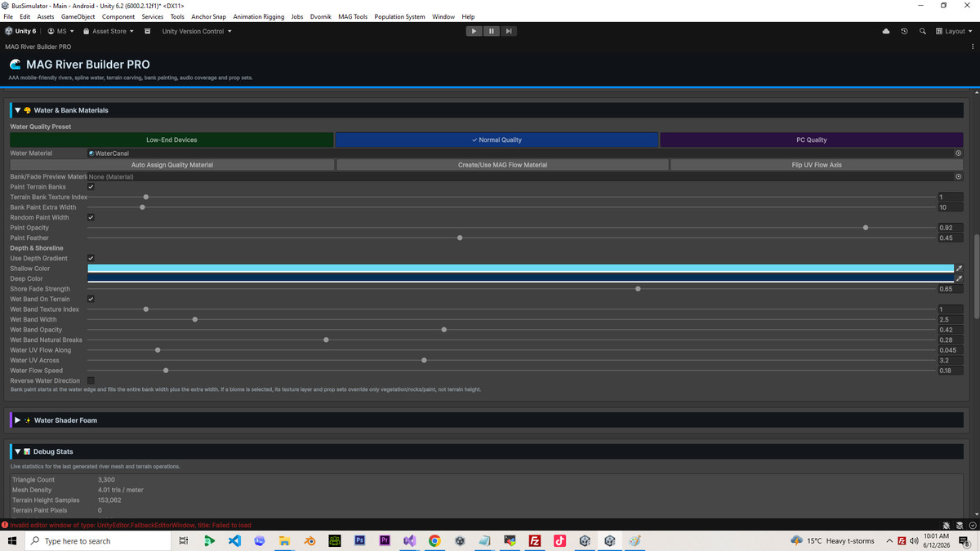Expand the Water Shader Foam section
The image size is (980, 551).
pos(18,420)
